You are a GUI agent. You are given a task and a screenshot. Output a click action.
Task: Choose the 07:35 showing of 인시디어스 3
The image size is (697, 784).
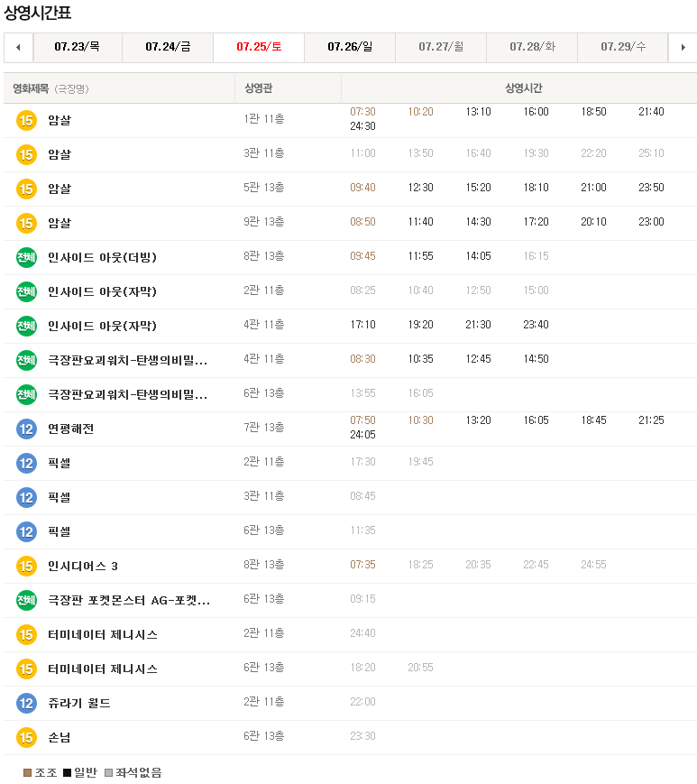click(362, 565)
